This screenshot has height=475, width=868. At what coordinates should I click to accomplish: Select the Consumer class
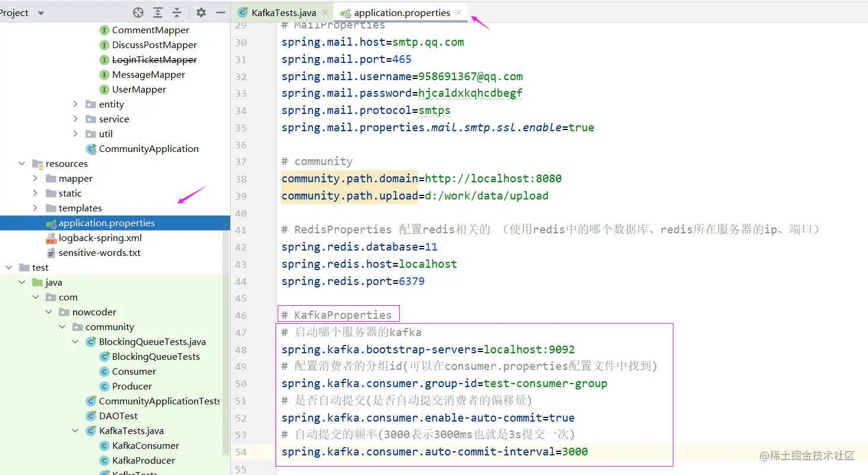[134, 372]
